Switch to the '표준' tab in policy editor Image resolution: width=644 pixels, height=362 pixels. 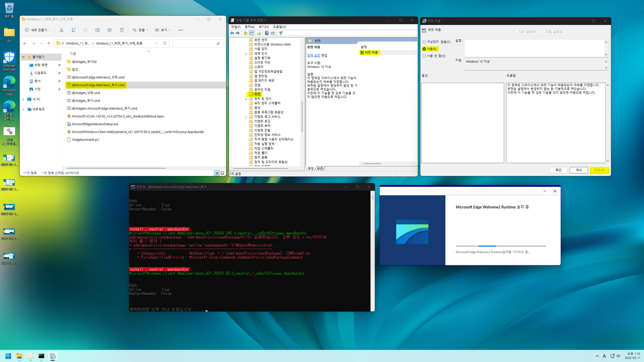coord(320,168)
